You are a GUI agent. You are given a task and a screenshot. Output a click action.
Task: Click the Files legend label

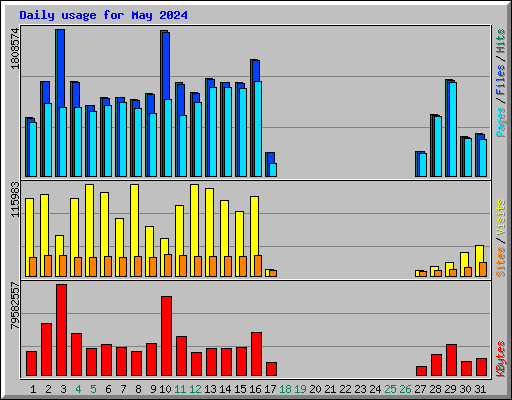click(x=501, y=79)
